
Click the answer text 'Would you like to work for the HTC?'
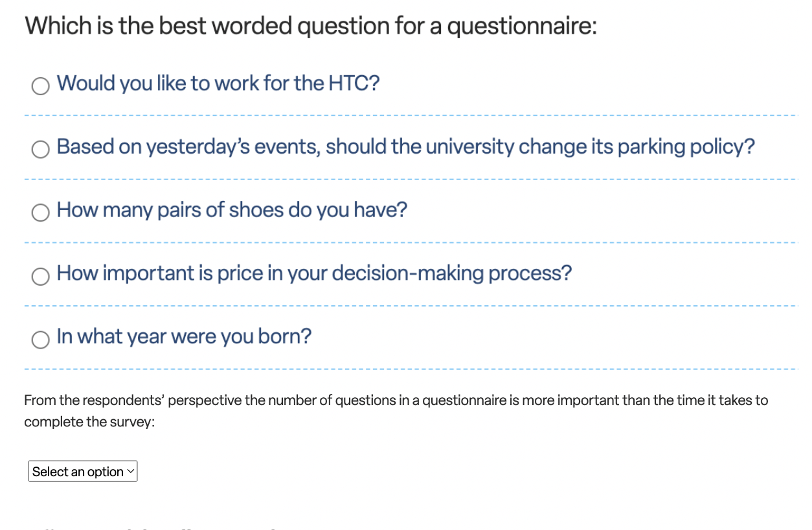218,83
